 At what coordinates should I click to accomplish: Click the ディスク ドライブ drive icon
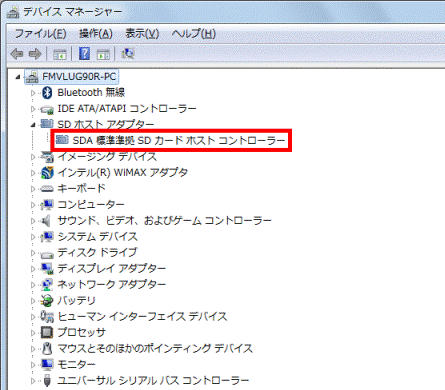click(47, 255)
